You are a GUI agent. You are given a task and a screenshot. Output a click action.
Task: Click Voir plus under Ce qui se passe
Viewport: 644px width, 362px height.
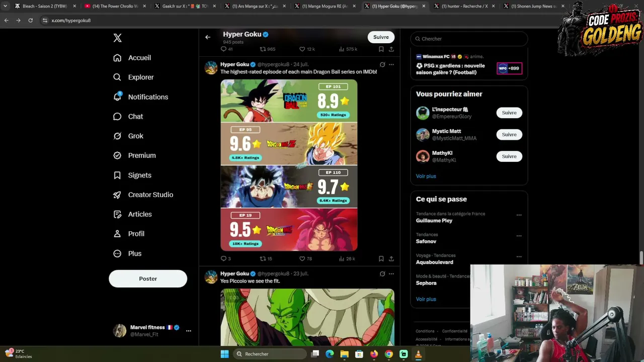pos(426,299)
